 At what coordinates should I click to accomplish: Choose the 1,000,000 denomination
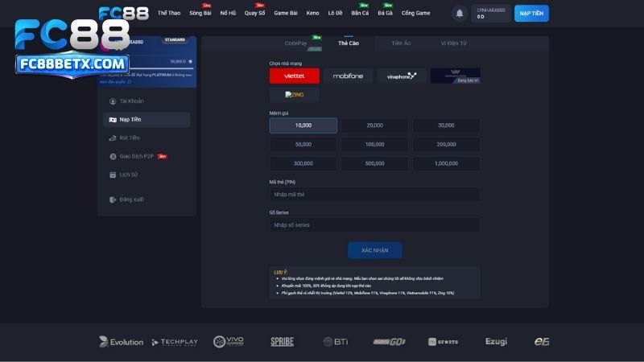click(447, 163)
